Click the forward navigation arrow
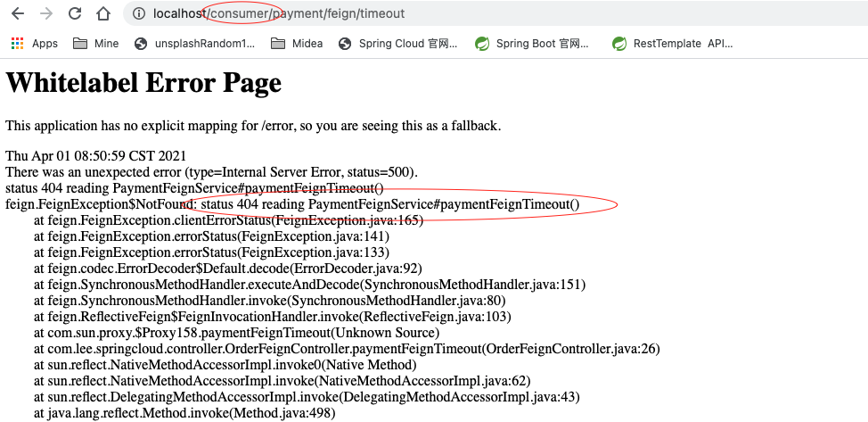Image resolution: width=868 pixels, height=422 pixels. [46, 14]
